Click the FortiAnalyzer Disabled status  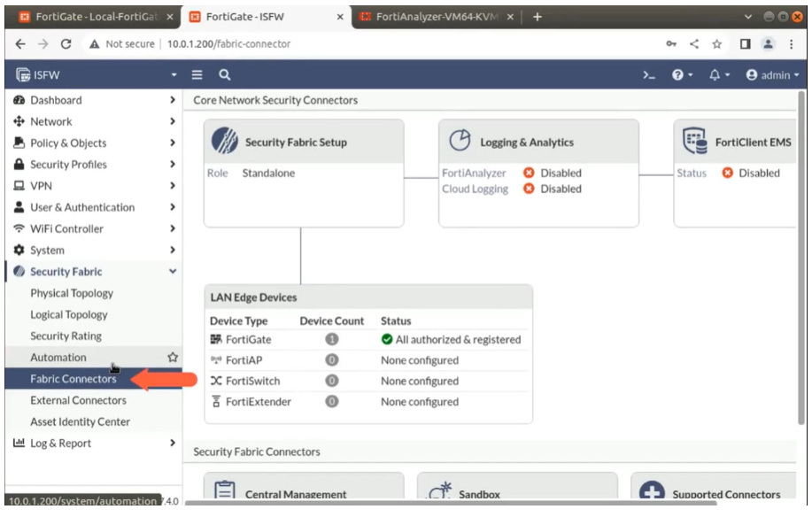tap(553, 173)
